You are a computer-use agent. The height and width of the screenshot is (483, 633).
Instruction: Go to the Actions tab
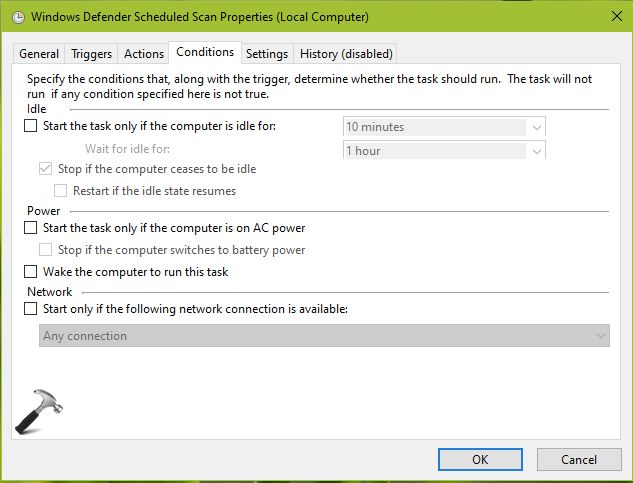click(144, 54)
